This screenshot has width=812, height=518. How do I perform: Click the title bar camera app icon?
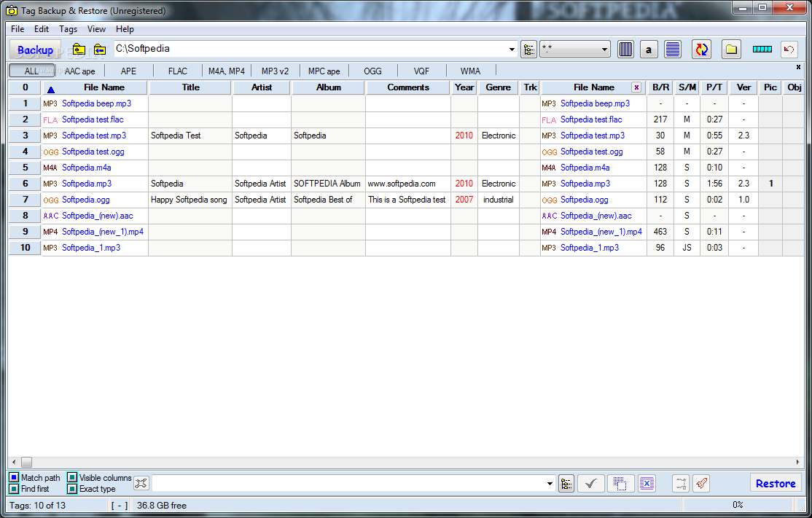(11, 11)
